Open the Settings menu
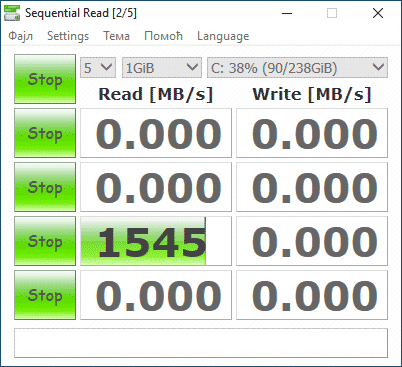This screenshot has height=367, width=402. (x=68, y=36)
